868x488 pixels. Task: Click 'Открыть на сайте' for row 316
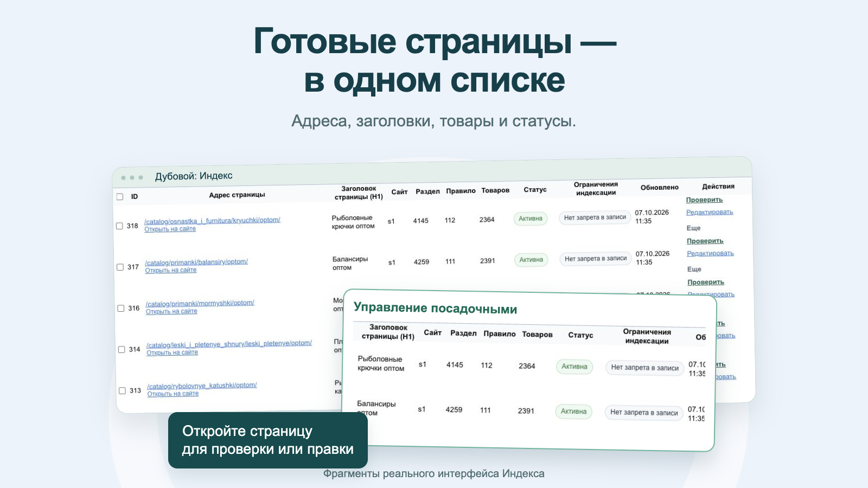click(x=171, y=311)
